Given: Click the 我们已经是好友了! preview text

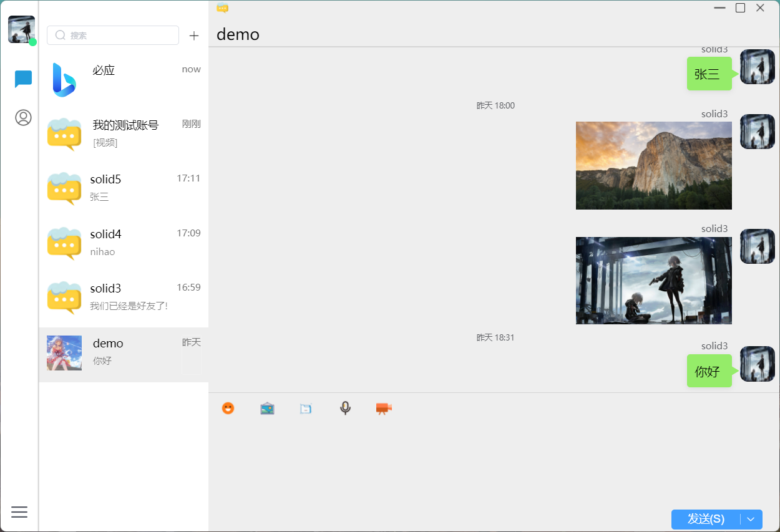Looking at the screenshot, I should tap(129, 306).
